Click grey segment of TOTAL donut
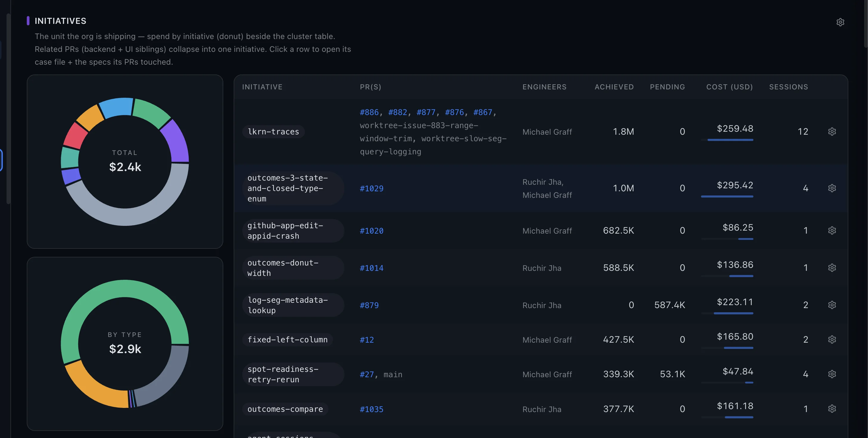This screenshot has height=438, width=868. click(x=135, y=216)
